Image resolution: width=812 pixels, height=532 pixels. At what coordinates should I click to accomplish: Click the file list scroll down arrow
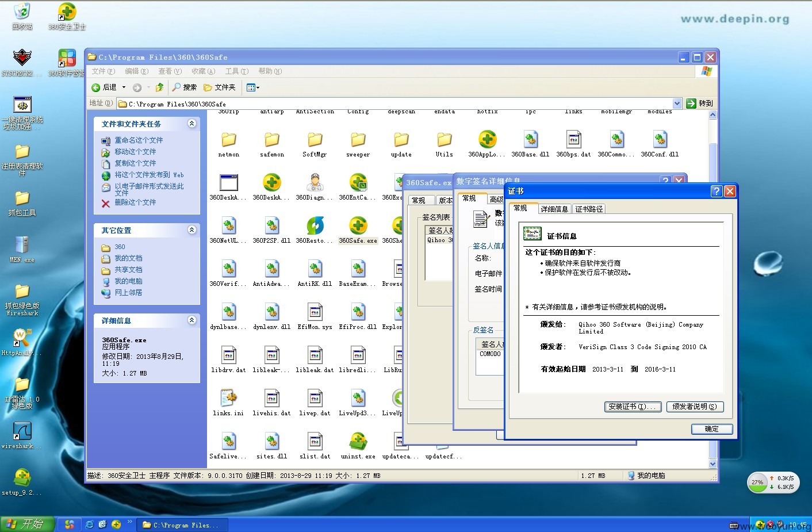(x=713, y=464)
